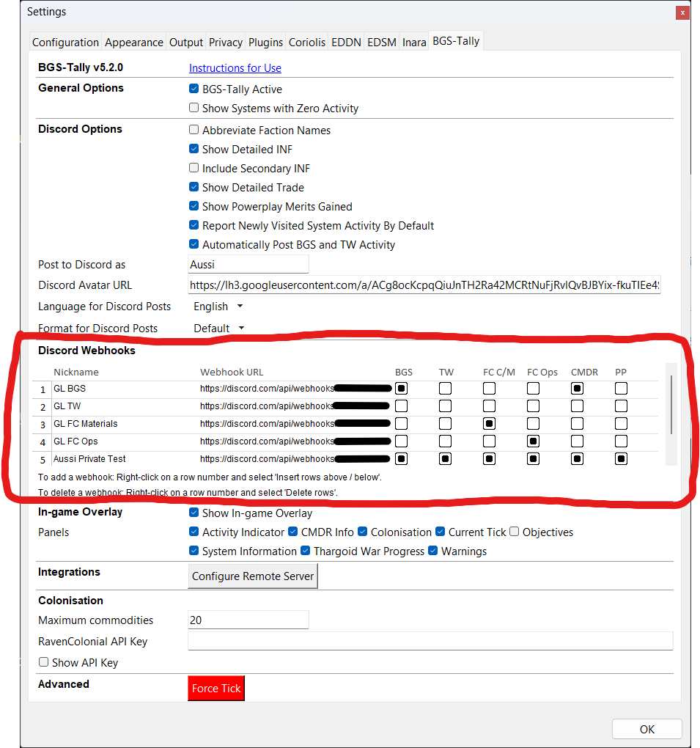Image resolution: width=700 pixels, height=748 pixels.
Task: Close the Settings window
Action: pyautogui.click(x=682, y=13)
